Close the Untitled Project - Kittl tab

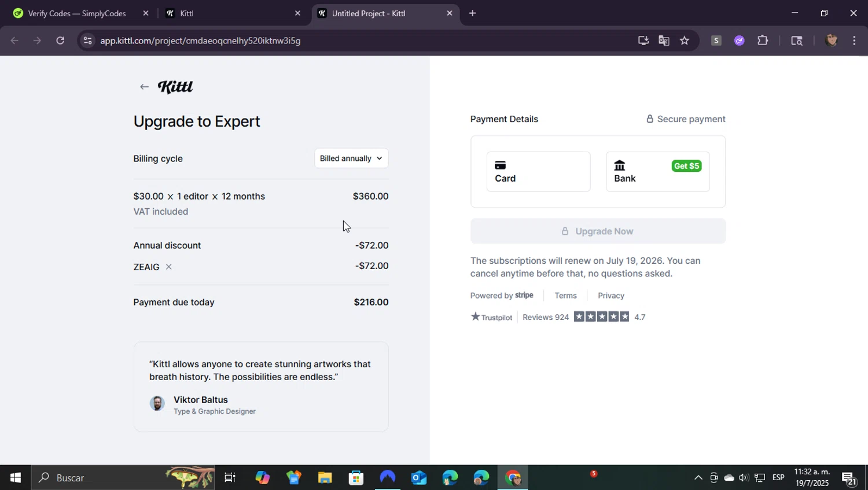pyautogui.click(x=450, y=13)
